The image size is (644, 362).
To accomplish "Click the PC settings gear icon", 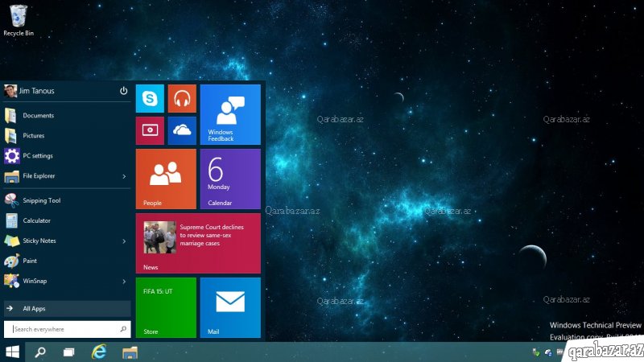I will coord(11,156).
